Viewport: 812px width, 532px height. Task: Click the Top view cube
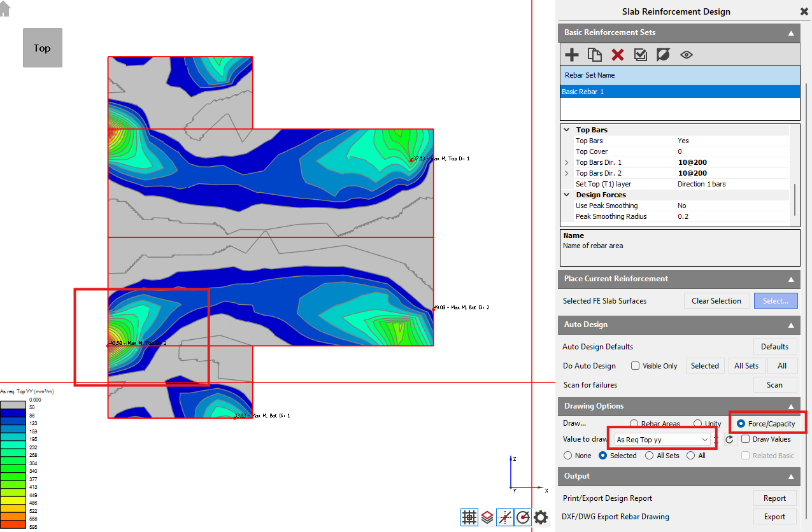coord(43,48)
